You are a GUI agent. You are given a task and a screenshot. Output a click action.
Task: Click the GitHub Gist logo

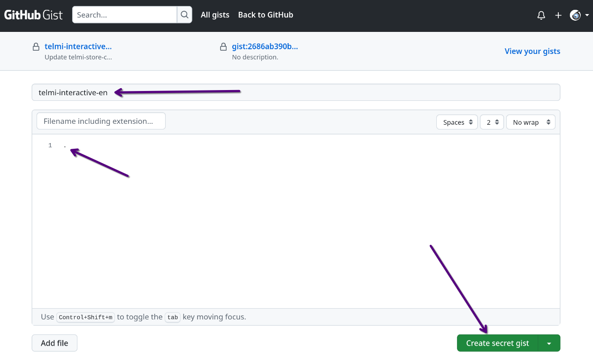(33, 15)
